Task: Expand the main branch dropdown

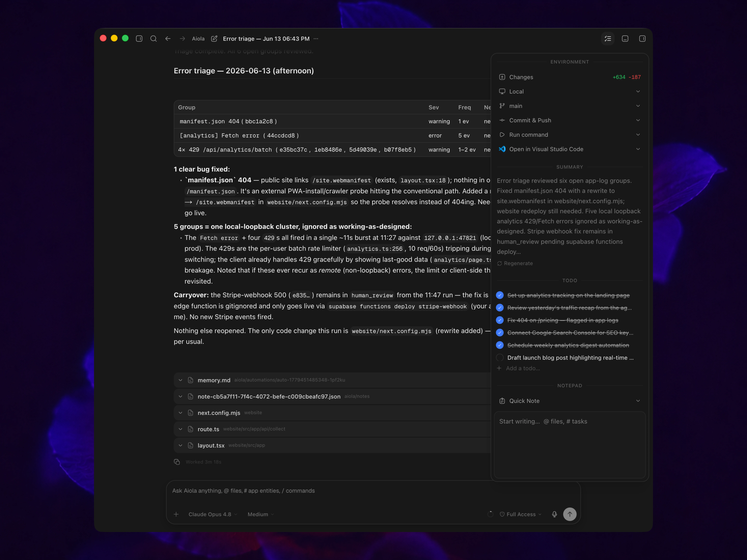Action: pyautogui.click(x=638, y=106)
